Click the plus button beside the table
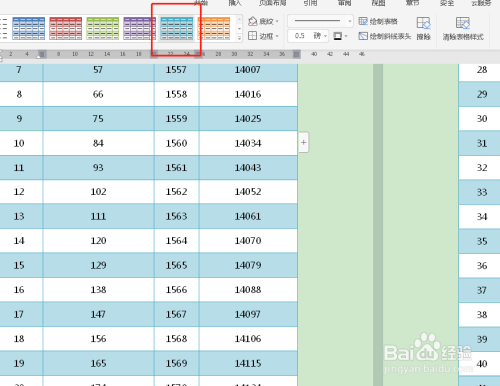This screenshot has width=500, height=386. coord(304,143)
